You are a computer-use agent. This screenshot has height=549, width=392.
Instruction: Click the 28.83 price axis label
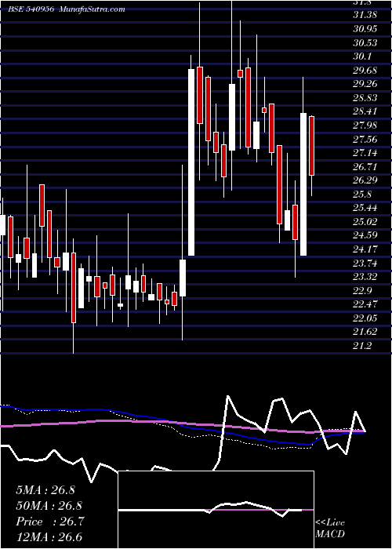point(365,98)
